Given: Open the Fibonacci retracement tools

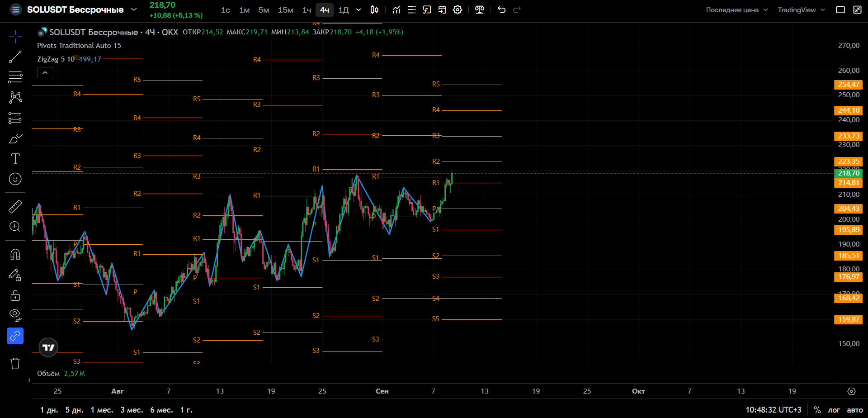Looking at the screenshot, I should pyautogui.click(x=15, y=77).
